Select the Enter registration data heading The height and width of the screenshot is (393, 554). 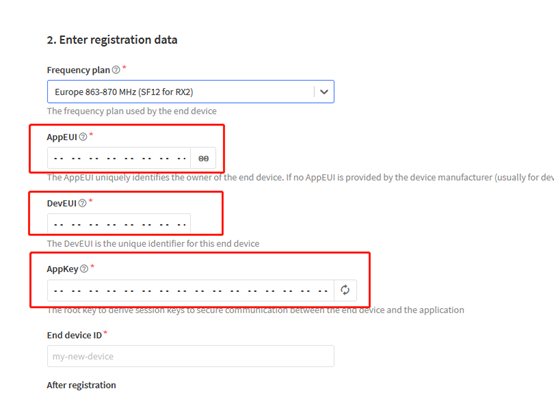pyautogui.click(x=112, y=40)
